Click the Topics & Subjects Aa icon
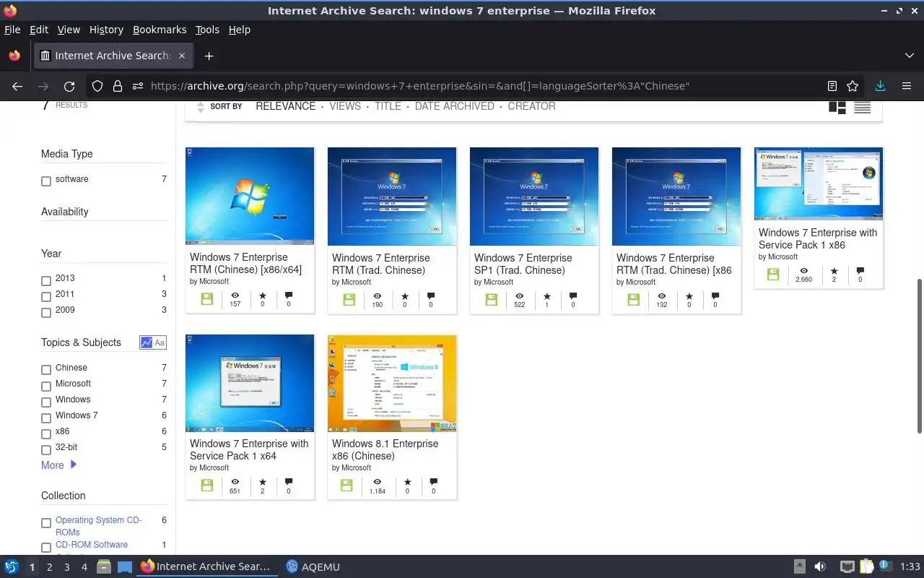Viewport: 924px width, 578px height. 160,342
